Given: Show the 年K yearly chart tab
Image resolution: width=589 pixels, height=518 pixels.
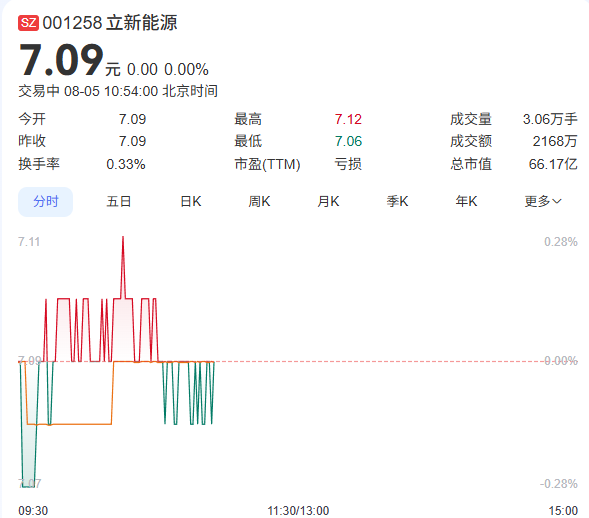Looking at the screenshot, I should [x=467, y=202].
